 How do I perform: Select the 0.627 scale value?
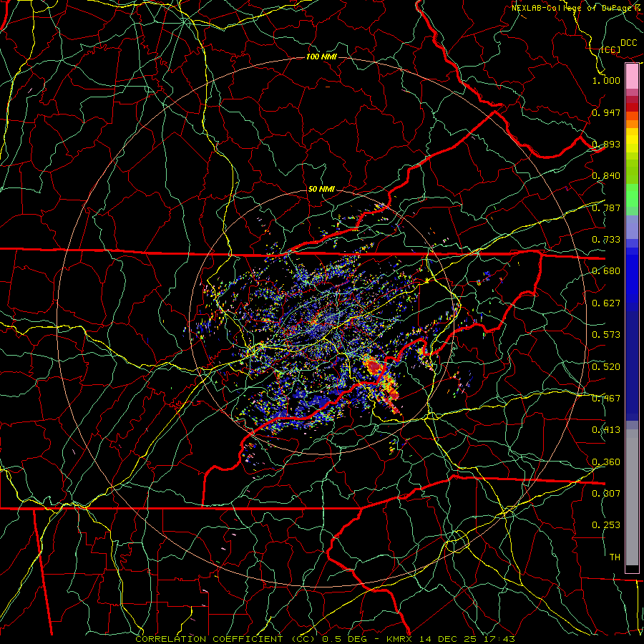pyautogui.click(x=606, y=303)
